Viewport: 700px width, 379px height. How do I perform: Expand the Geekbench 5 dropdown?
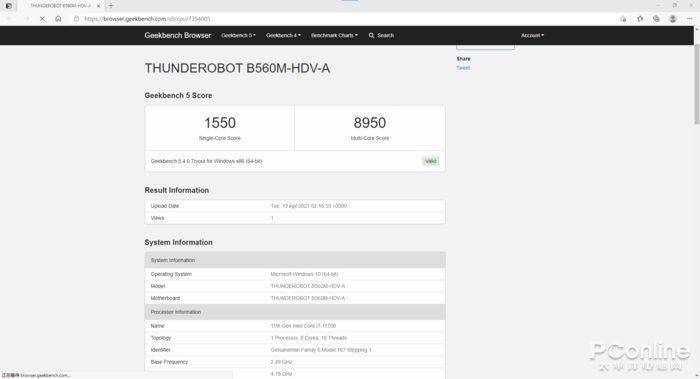(x=238, y=35)
